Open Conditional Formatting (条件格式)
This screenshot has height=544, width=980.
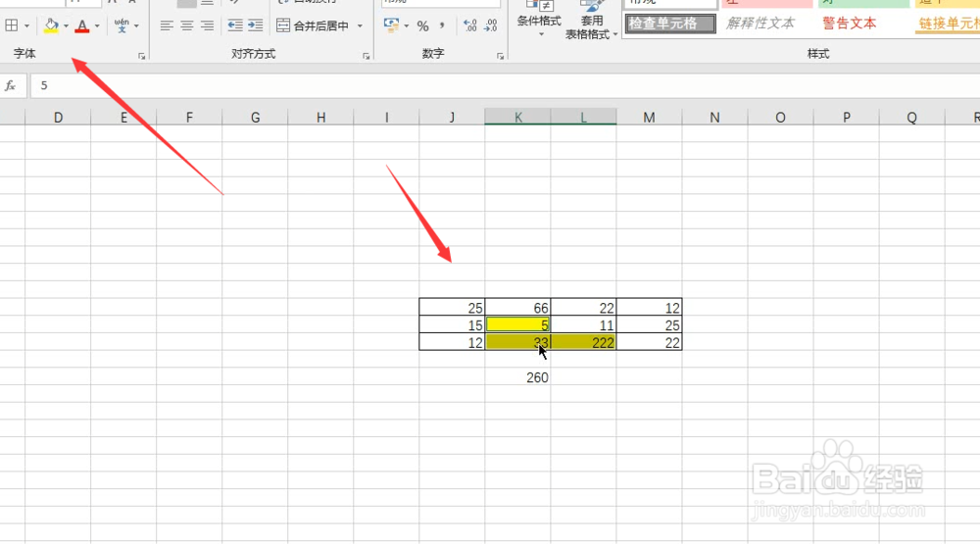[x=539, y=19]
